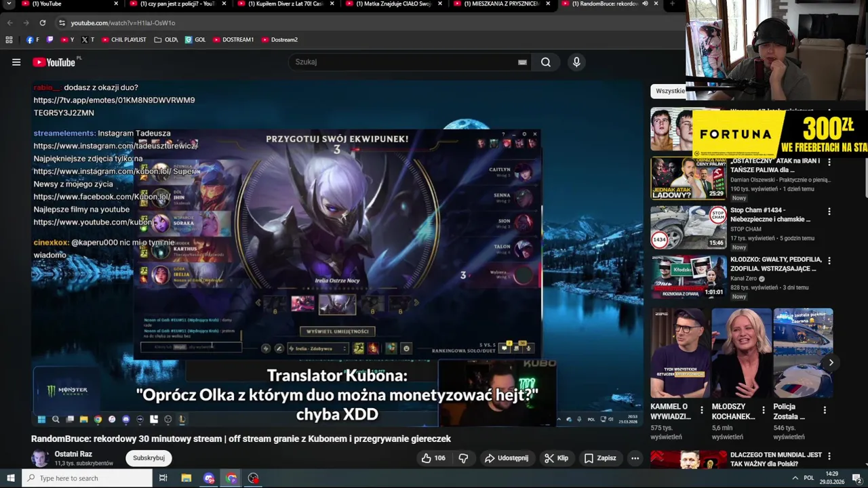Switch to the czy pan jest z policji tab
Viewport: 868px width, 488px height.
tap(176, 4)
